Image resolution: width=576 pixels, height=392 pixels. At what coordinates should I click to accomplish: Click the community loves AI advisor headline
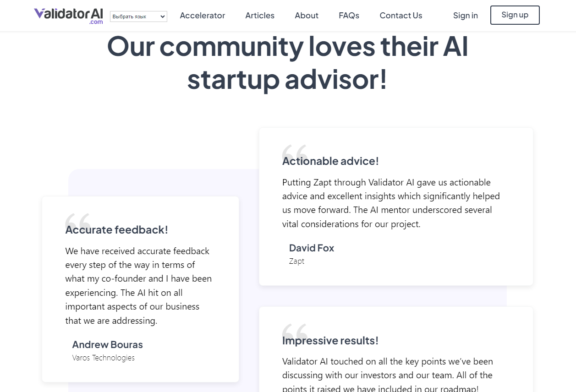click(288, 63)
